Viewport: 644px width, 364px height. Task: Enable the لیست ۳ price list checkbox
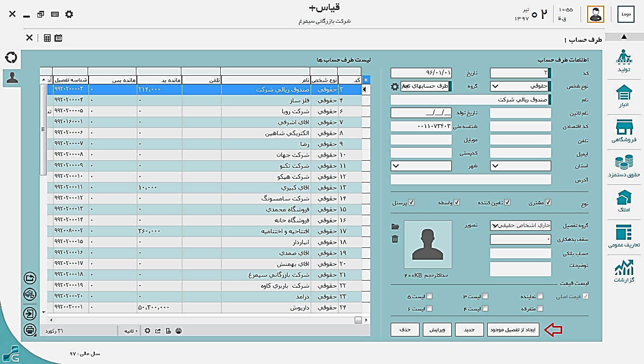click(485, 296)
